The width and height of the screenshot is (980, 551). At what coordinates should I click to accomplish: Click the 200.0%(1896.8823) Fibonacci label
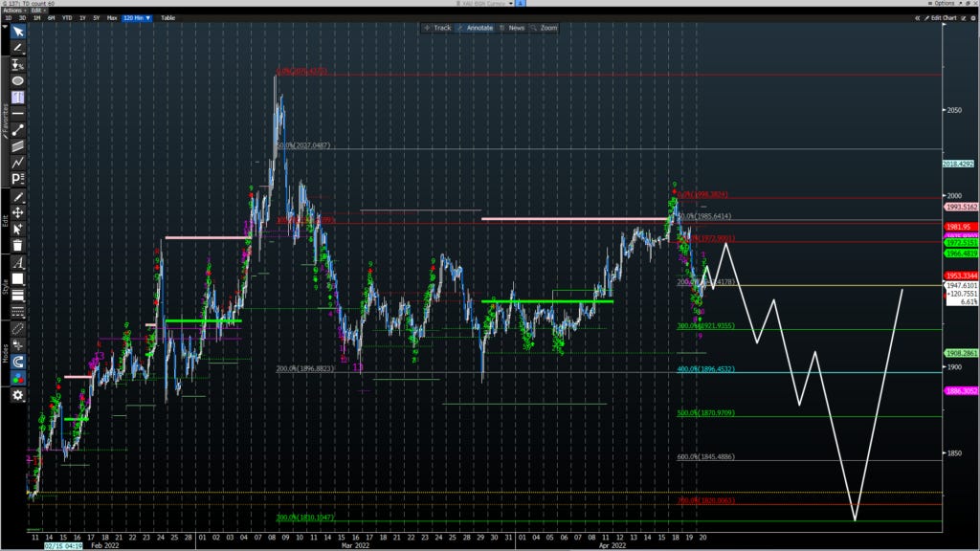point(305,368)
